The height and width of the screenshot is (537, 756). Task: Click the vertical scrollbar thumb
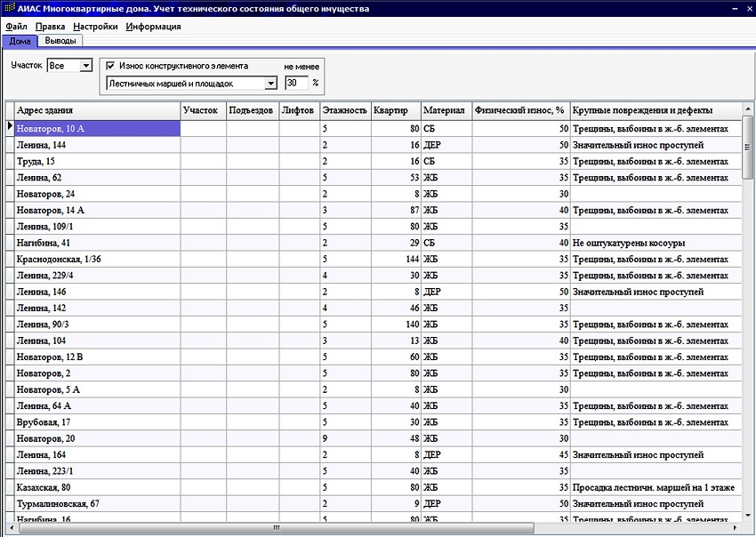(747, 147)
